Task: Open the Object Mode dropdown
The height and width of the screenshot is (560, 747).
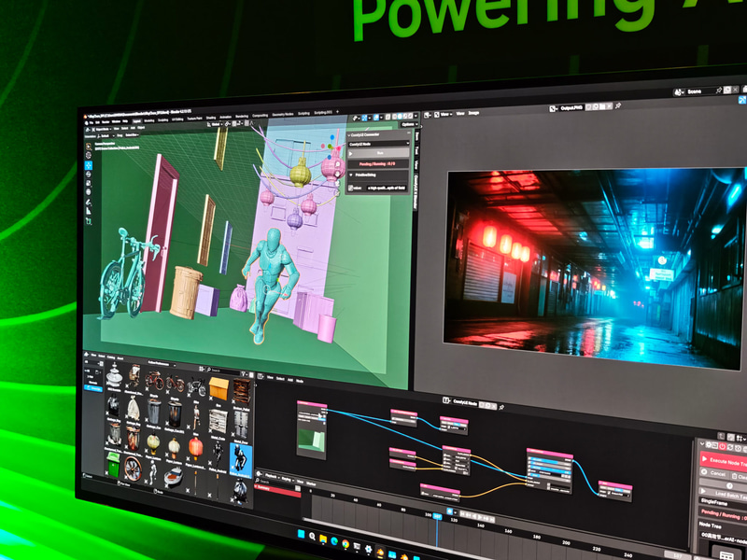Action: (103, 130)
